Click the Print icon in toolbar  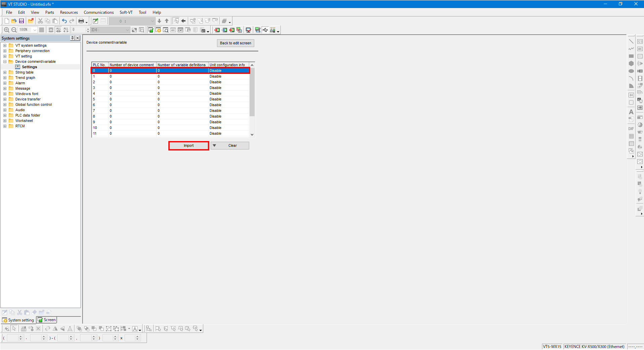point(81,21)
